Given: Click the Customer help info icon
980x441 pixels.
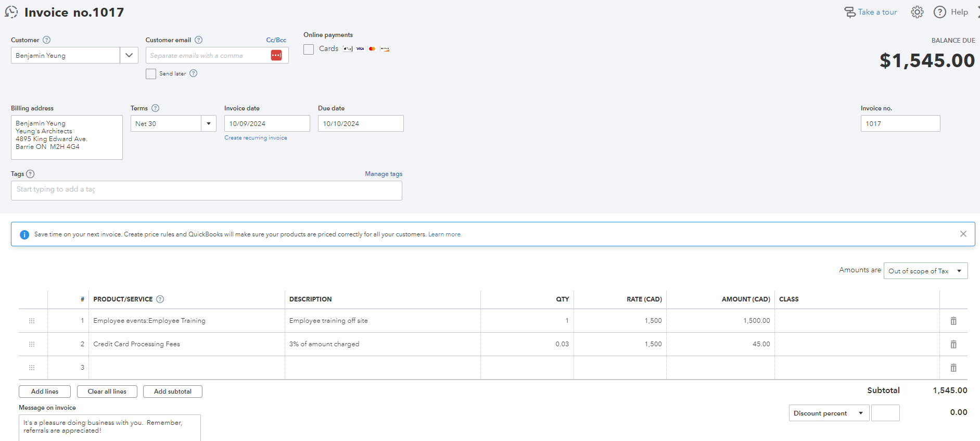Looking at the screenshot, I should [46, 40].
